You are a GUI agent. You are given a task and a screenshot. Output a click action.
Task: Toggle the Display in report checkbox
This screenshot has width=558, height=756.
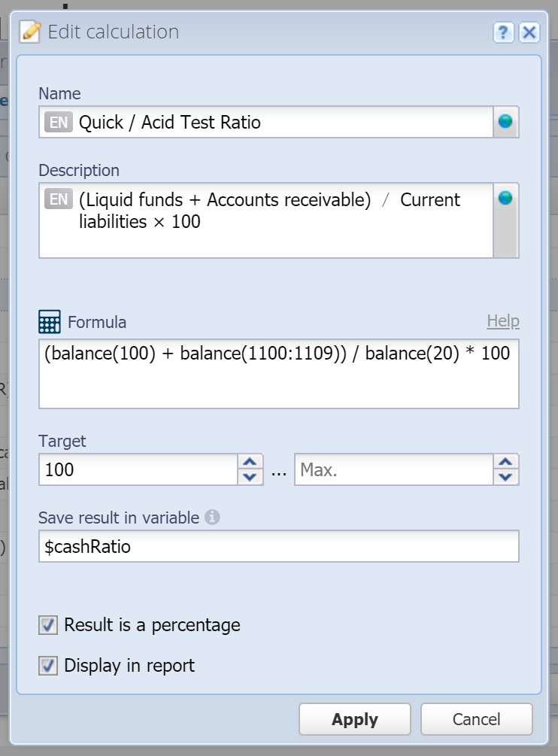point(48,666)
